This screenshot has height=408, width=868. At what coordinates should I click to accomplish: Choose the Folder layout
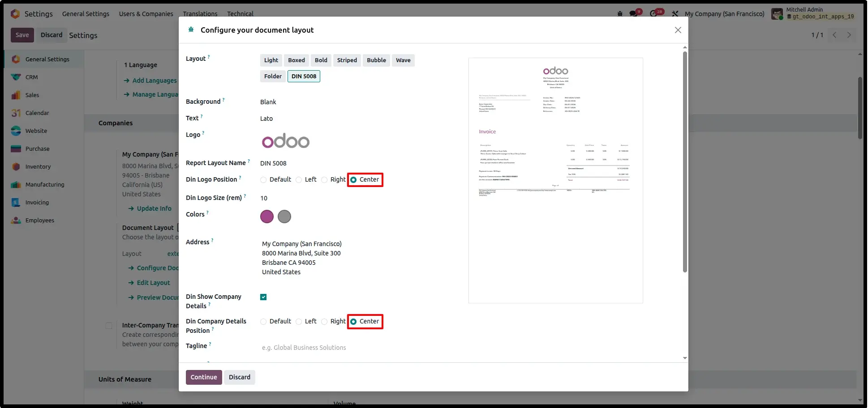(273, 76)
